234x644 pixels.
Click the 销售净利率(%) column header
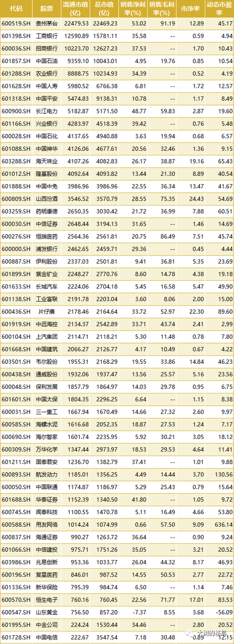(x=133, y=9)
